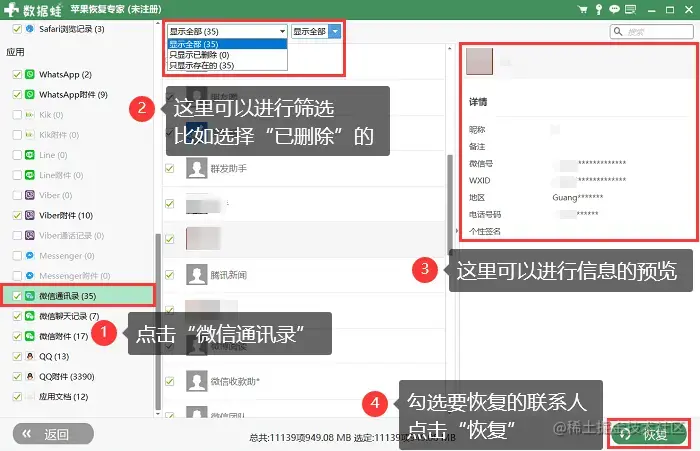The width and height of the screenshot is (700, 451).
Task: Click the 群发助手 contact avatar
Action: coord(196,168)
